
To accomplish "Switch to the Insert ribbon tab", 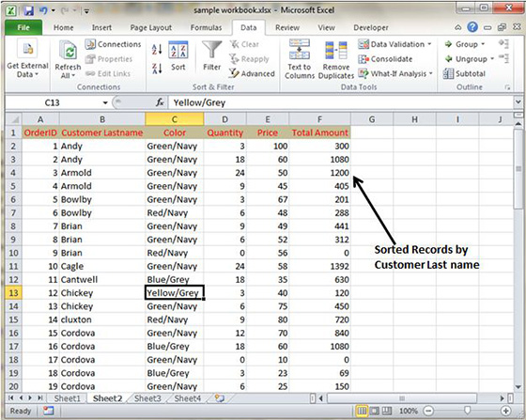I will tap(101, 27).
